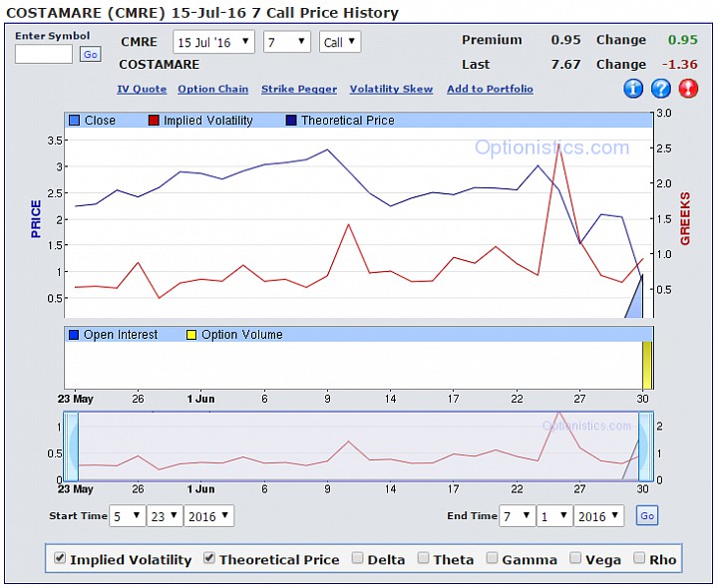Image resolution: width=718 pixels, height=588 pixels.
Task: Click the Go button beside Enter Symbol
Action: tap(90, 55)
